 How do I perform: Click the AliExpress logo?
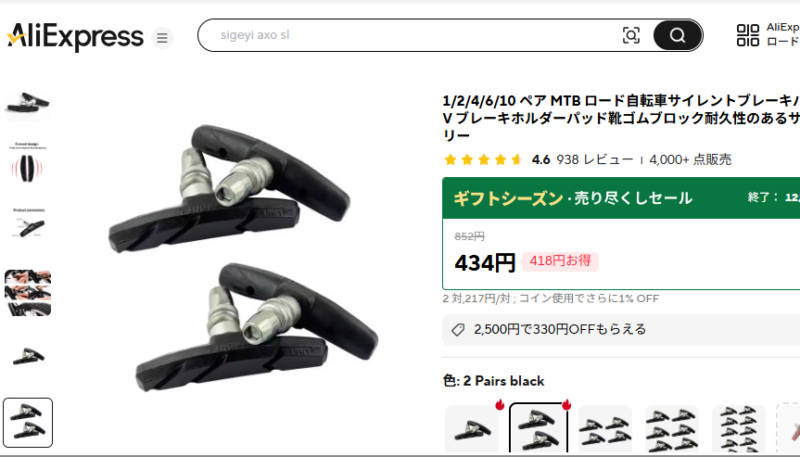point(75,37)
